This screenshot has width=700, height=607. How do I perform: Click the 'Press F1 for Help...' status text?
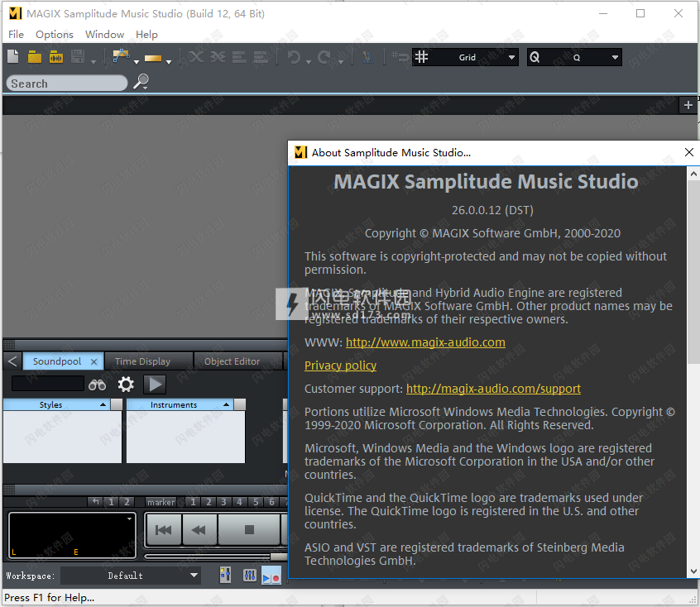coord(49,598)
